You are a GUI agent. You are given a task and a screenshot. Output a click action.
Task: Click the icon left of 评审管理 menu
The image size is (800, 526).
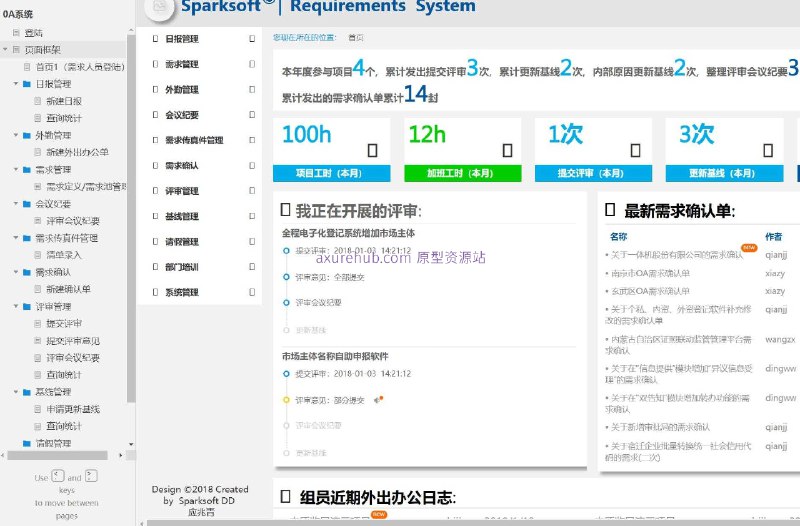156,191
